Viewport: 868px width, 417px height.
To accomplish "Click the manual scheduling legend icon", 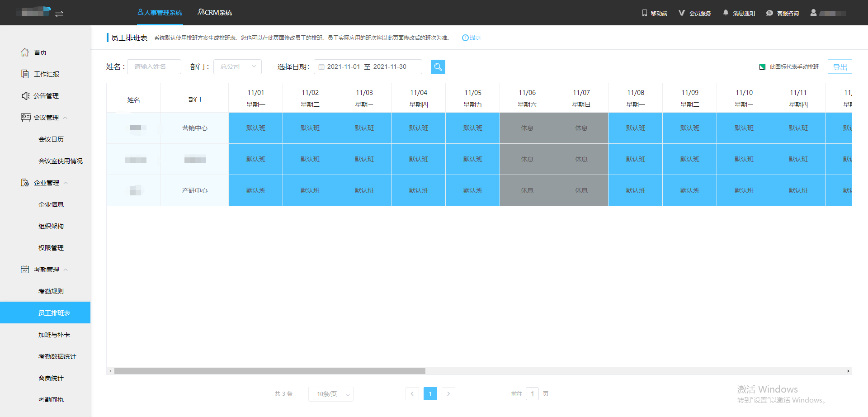I will [762, 66].
